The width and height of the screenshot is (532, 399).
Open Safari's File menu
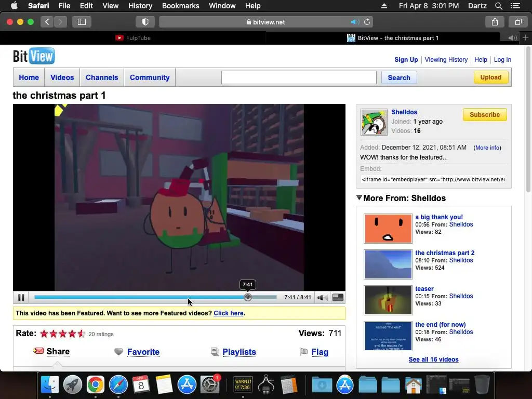tap(64, 6)
